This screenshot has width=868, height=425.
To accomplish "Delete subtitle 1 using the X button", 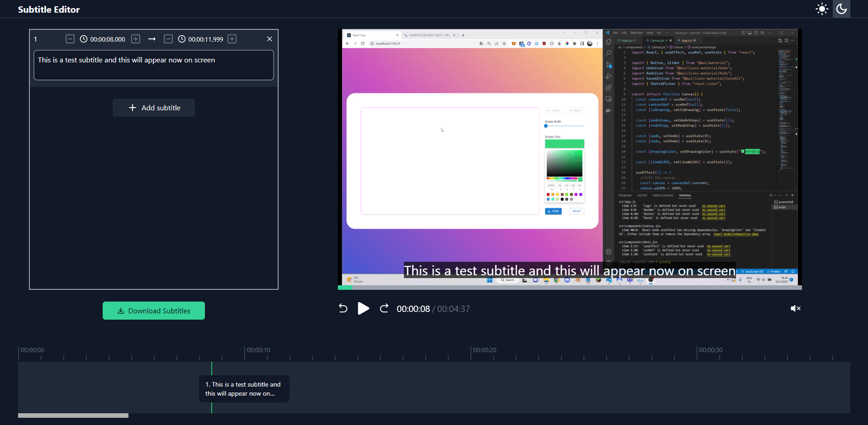I will coord(270,39).
